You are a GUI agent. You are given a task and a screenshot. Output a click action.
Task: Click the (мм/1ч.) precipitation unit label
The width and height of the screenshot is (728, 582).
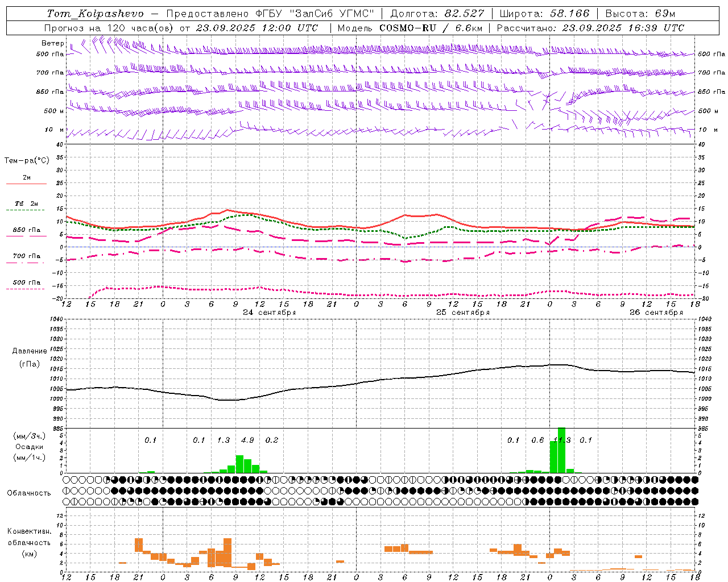point(30,457)
